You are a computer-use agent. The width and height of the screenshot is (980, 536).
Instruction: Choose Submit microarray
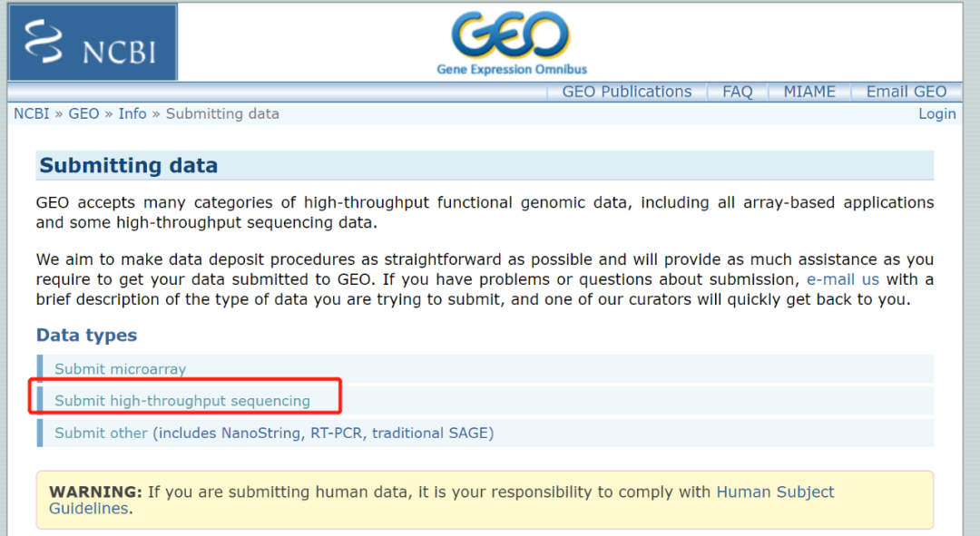pyautogui.click(x=120, y=369)
